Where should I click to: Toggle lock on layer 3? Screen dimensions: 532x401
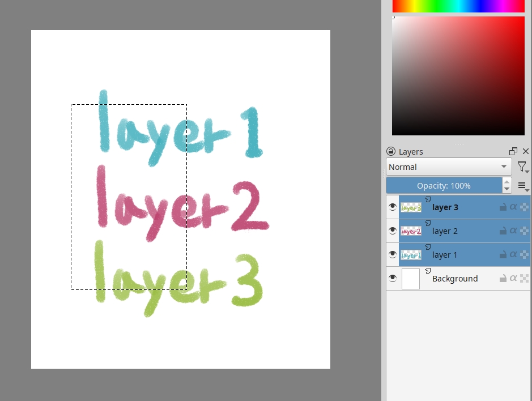point(503,207)
